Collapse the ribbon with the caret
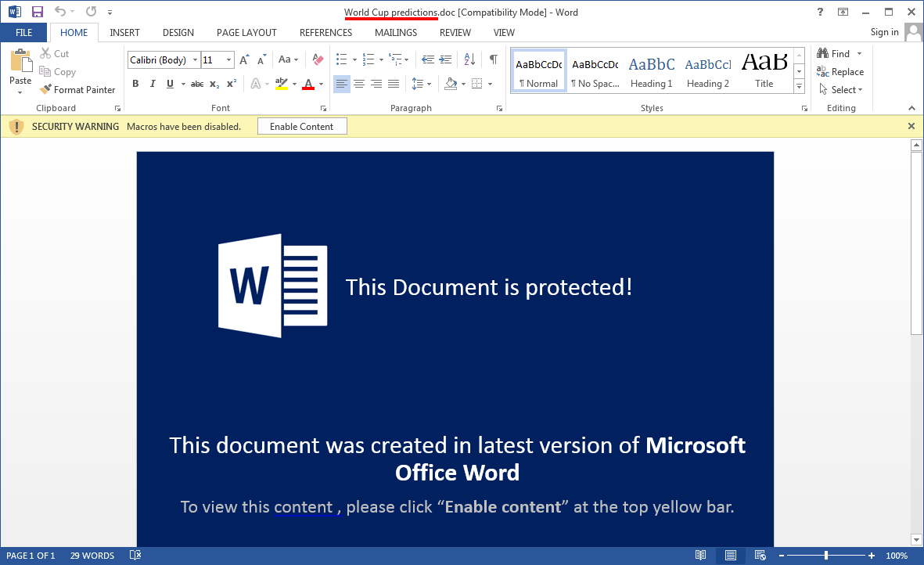 (x=911, y=109)
